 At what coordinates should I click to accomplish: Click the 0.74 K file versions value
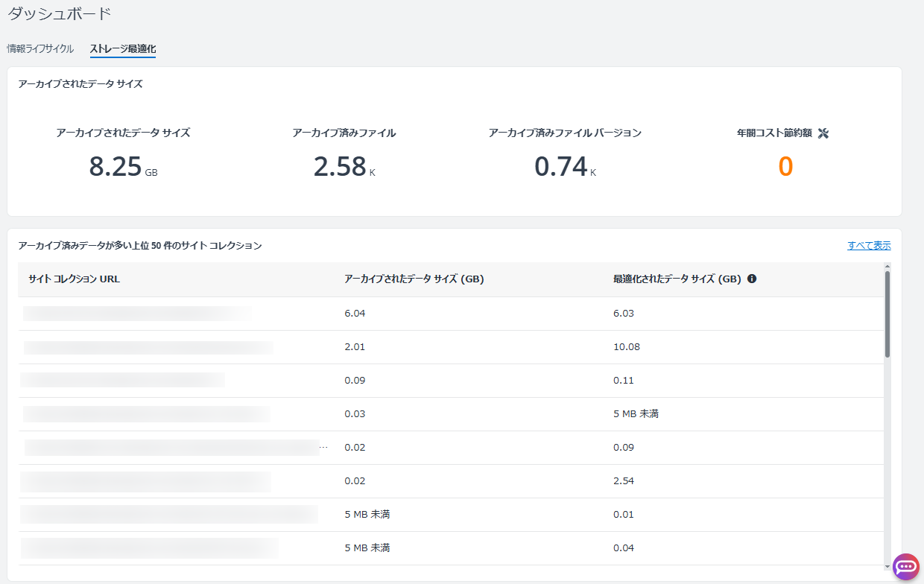(x=565, y=167)
